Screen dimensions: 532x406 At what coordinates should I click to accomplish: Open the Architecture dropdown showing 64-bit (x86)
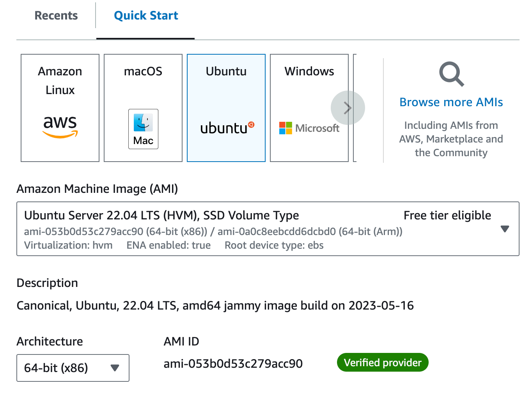click(73, 368)
